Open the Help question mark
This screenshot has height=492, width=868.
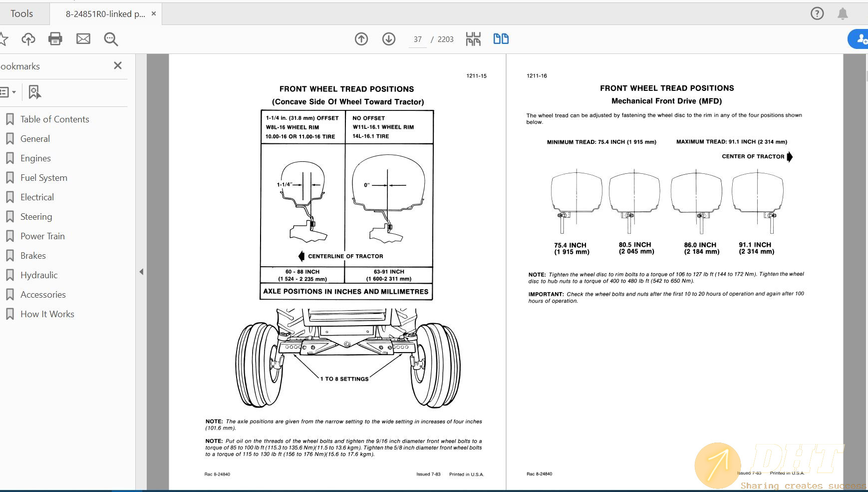tap(817, 13)
